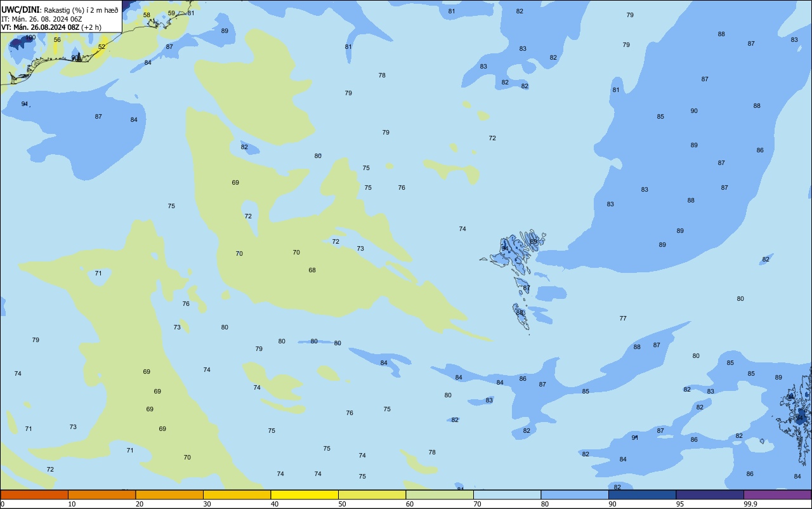
Task: Click the light blue 70–80 legend segment
Action: point(507,494)
